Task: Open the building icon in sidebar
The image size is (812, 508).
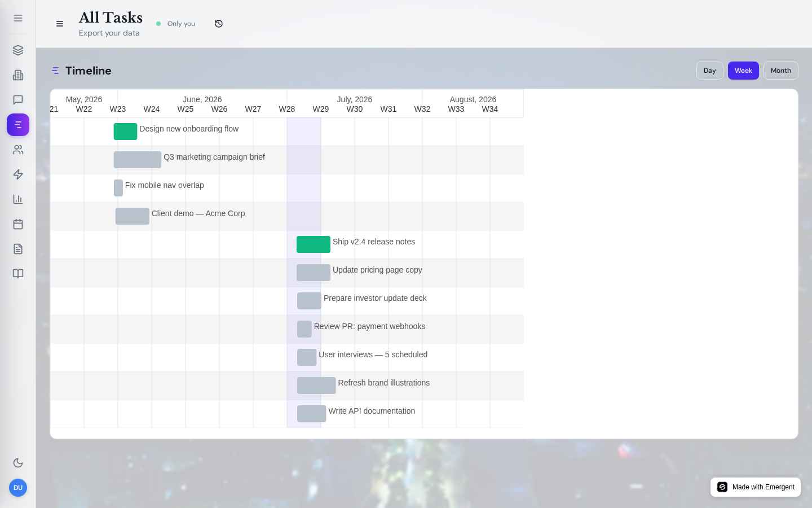Action: tap(18, 75)
